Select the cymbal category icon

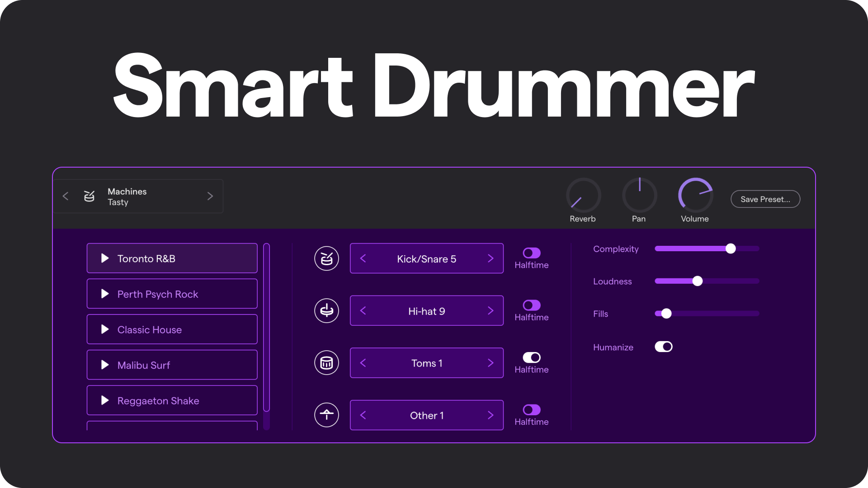pos(326,415)
